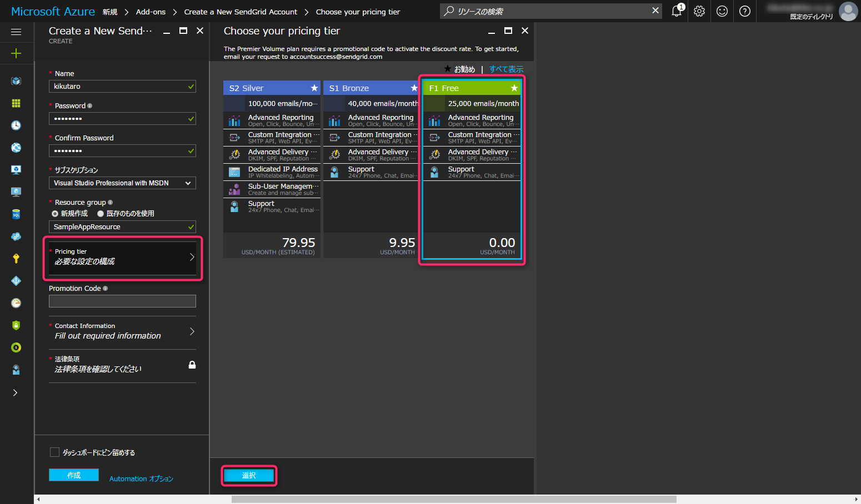Click すべて表示 to show all tiers
Screen dimensions: 861x504
(506, 69)
